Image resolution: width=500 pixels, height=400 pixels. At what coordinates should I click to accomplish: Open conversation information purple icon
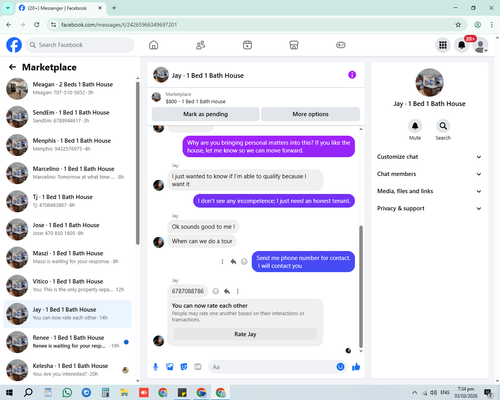352,75
